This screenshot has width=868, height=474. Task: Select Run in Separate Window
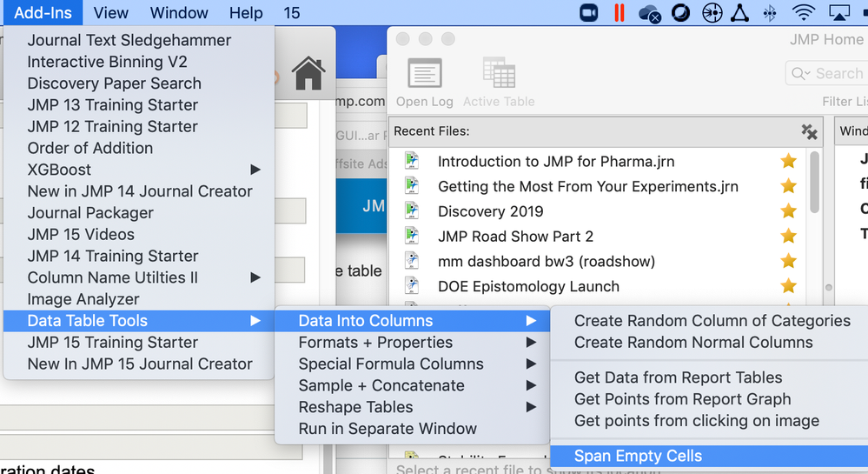click(x=413, y=429)
